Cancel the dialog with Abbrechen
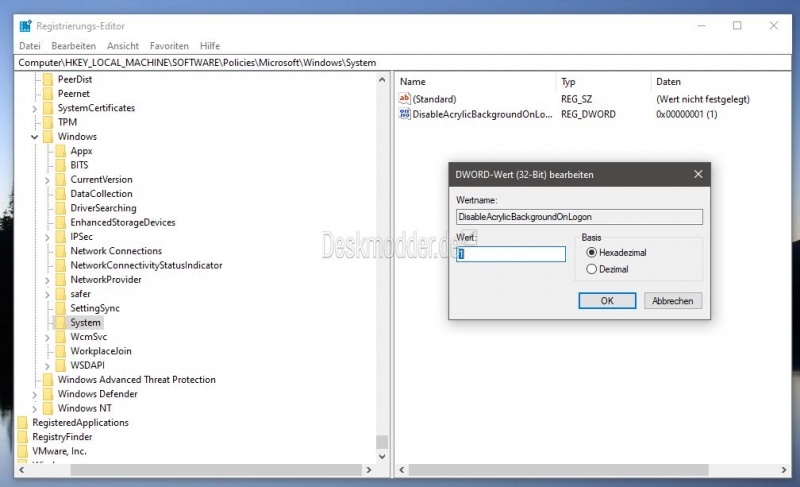 coord(672,301)
